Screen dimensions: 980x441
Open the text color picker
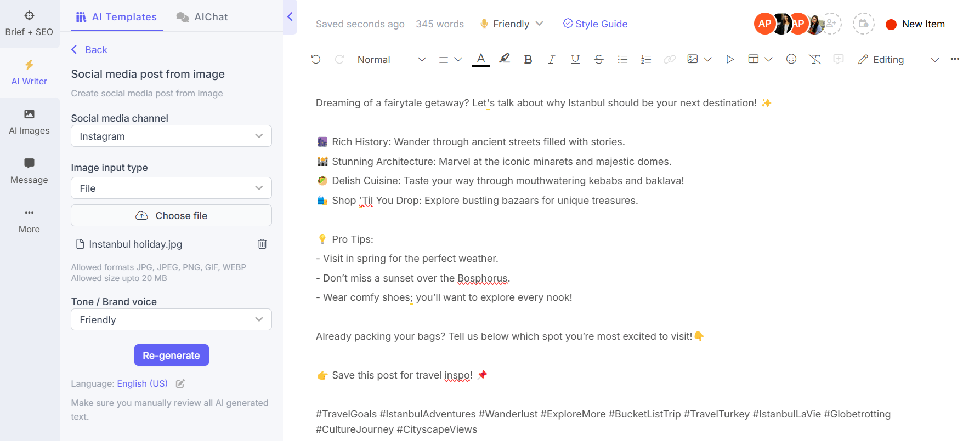pyautogui.click(x=480, y=59)
